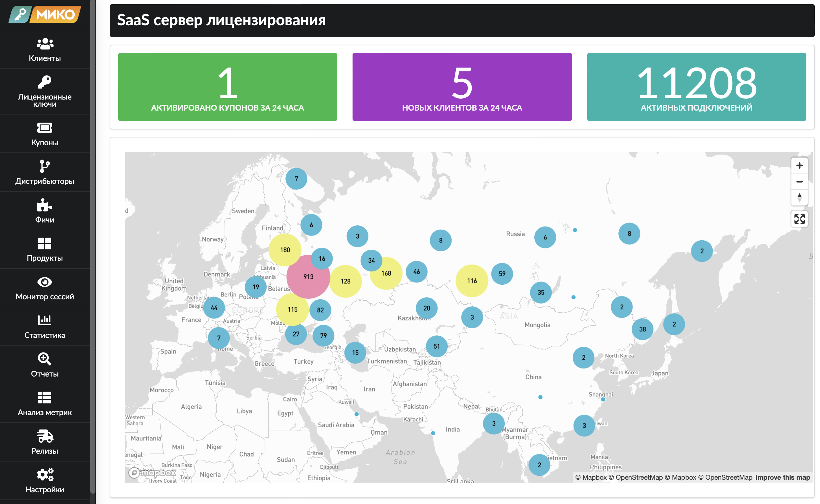Screen dimensions: 820x504
Task: Open the Фичи puzzle piece icon
Action: (x=45, y=205)
